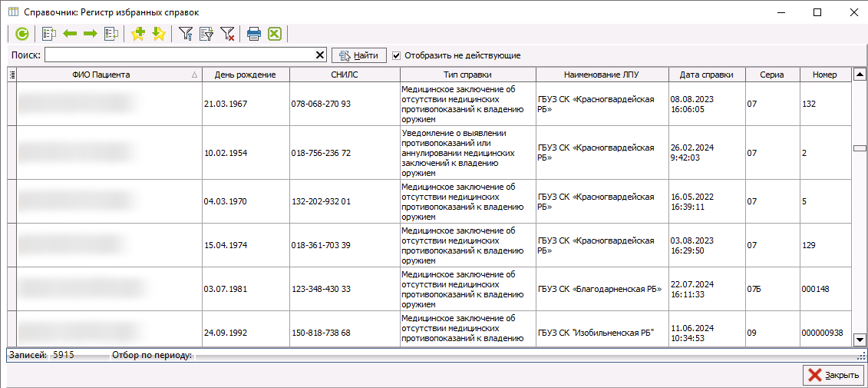The image size is (868, 388).
Task: Sort by 'Тип справки' column header
Action: [467, 75]
